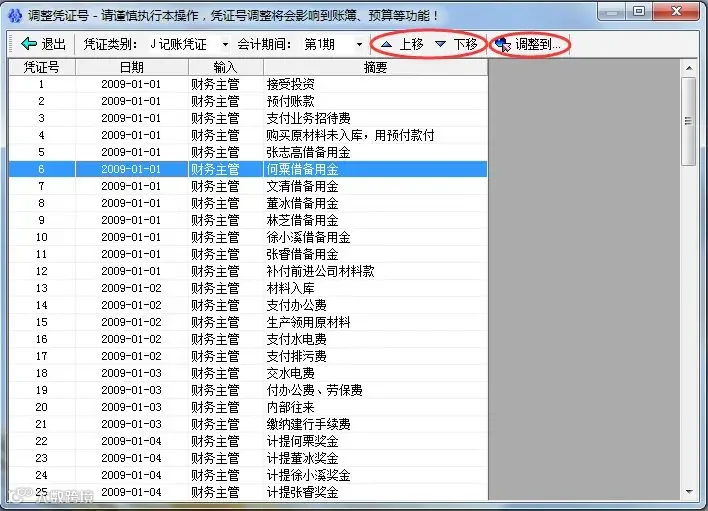Click voucher number 18 cell

pos(42,373)
